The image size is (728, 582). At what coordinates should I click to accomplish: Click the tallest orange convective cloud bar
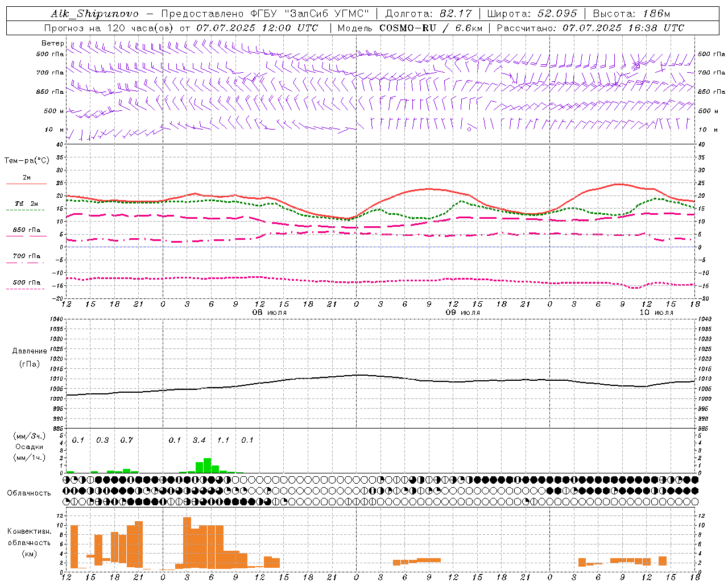pos(187,543)
